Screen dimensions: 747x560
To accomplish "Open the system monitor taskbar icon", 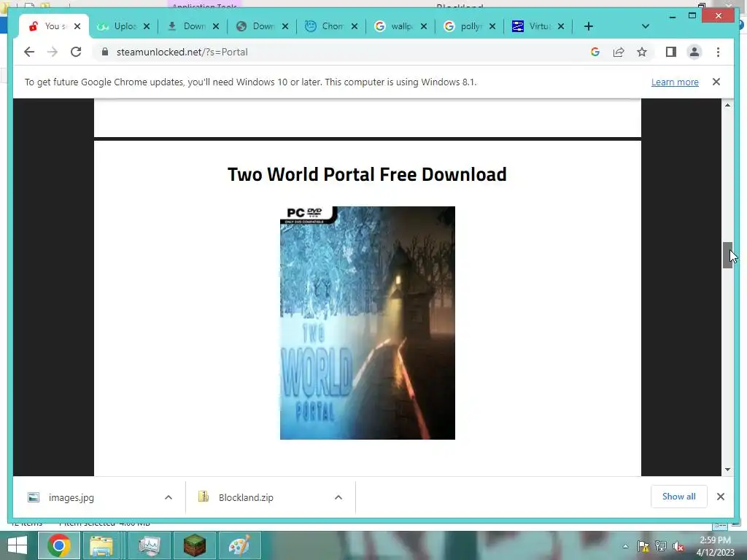I will point(149,545).
